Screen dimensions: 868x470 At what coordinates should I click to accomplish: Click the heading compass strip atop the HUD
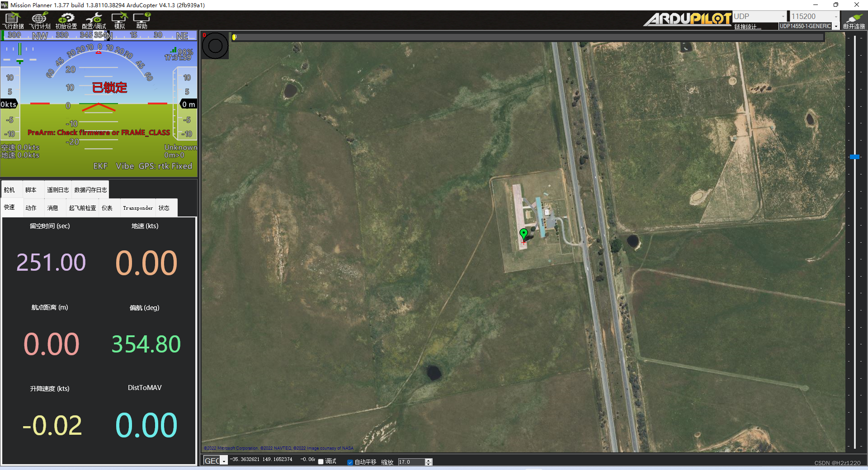tap(99, 35)
